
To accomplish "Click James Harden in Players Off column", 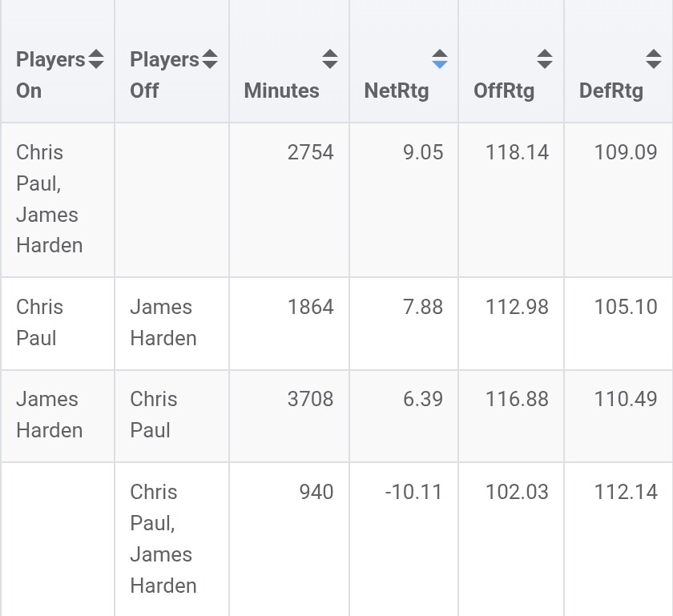I will (163, 322).
